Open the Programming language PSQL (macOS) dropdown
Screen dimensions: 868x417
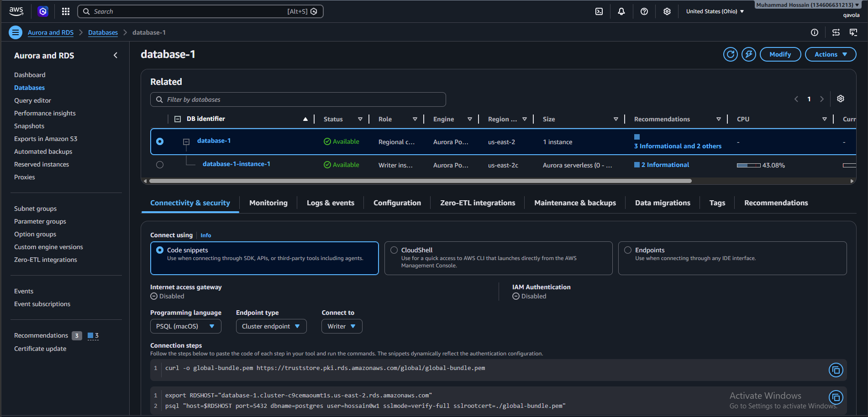pos(185,326)
